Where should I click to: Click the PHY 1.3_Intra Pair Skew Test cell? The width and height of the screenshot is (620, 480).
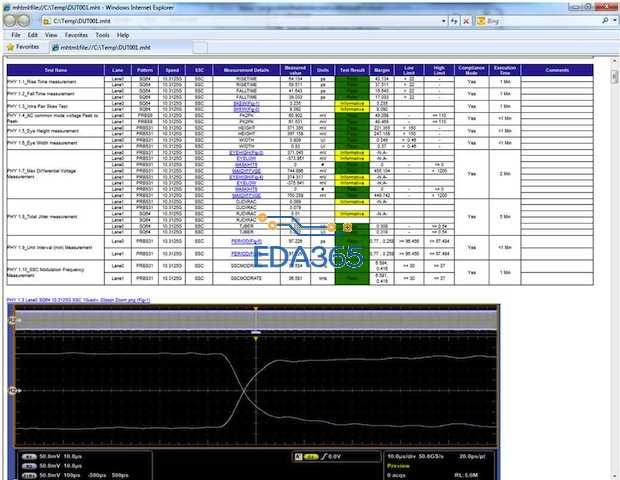click(55, 106)
